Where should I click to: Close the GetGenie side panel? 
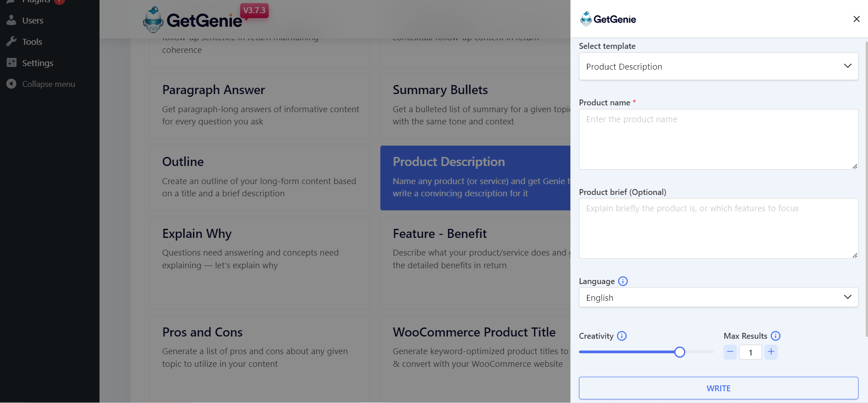point(856,19)
